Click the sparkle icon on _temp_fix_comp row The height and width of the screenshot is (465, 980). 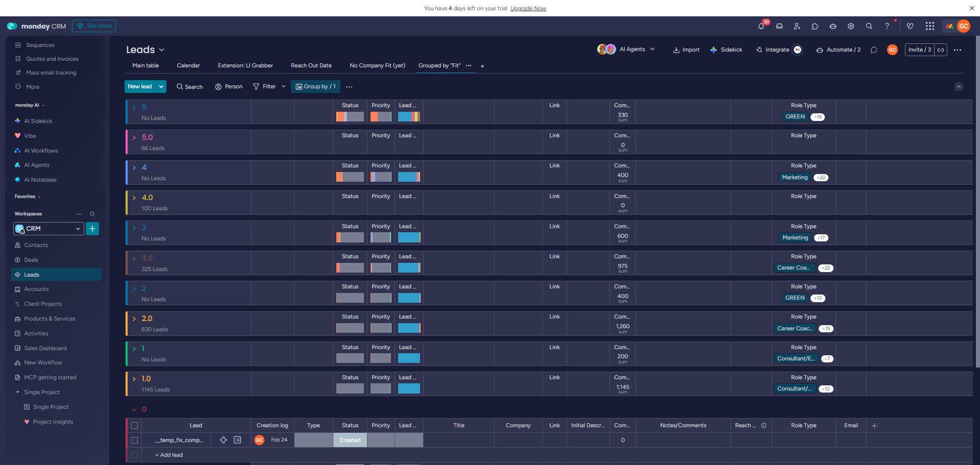224,440
